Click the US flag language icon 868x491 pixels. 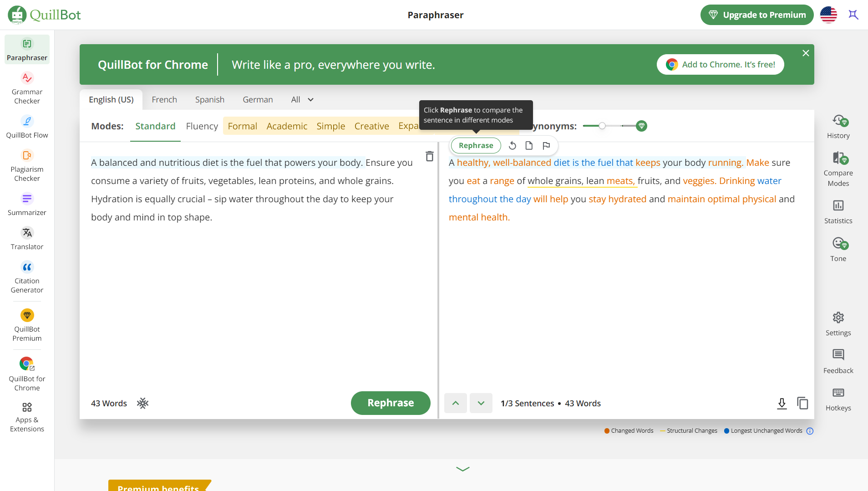[x=828, y=15]
